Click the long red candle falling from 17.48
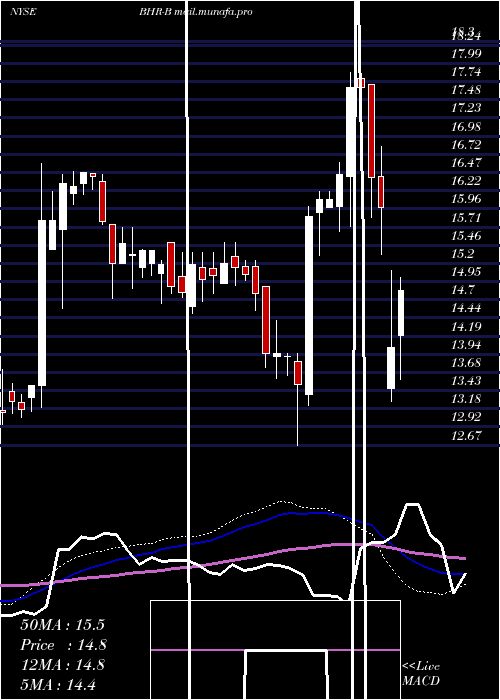Screen dimensions: 500x700 pyautogui.click(x=371, y=131)
